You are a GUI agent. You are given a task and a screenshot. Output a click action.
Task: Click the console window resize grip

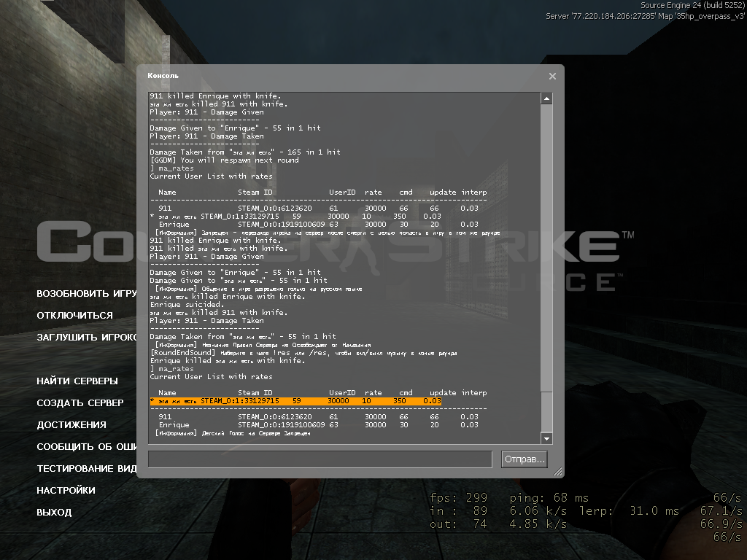coord(557,472)
